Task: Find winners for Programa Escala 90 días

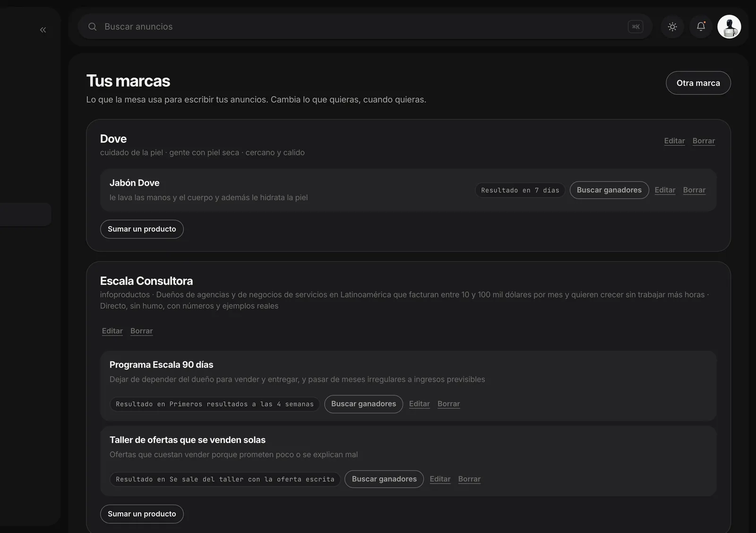Action: tap(363, 404)
